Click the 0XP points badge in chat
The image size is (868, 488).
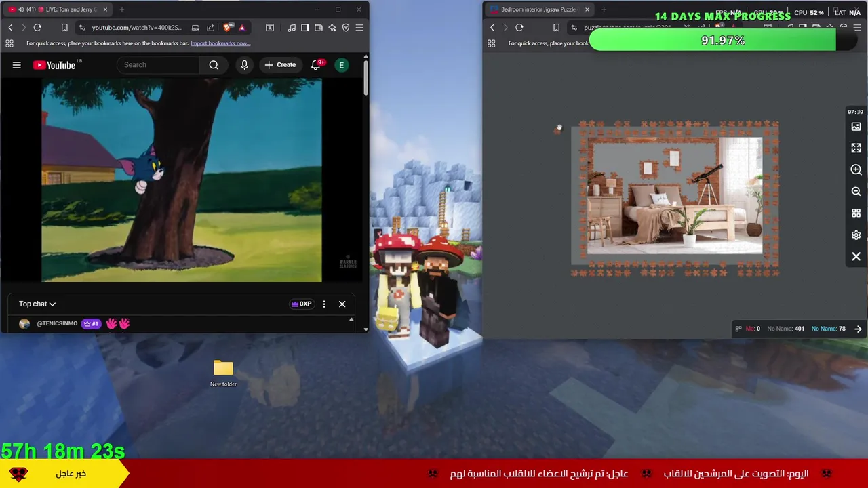point(301,304)
